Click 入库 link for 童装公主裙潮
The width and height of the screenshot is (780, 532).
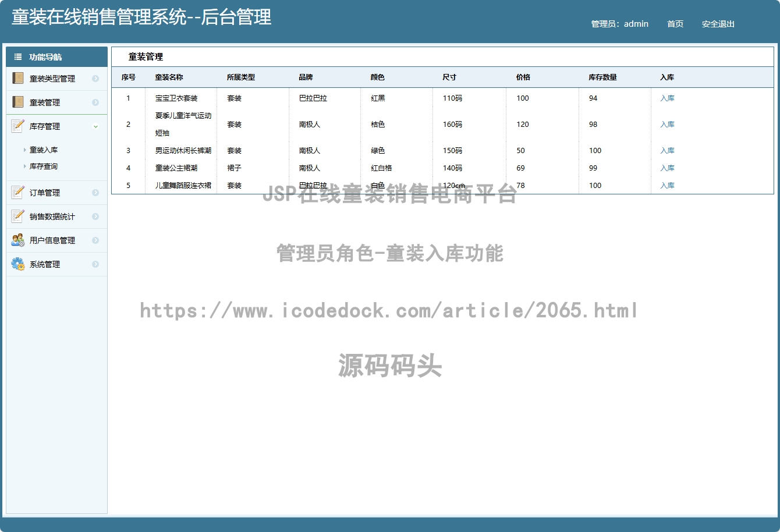[x=667, y=168]
